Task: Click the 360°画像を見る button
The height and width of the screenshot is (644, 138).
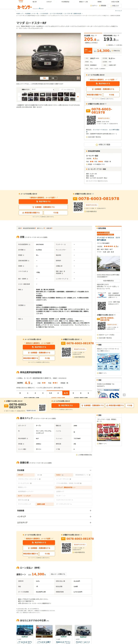Action: coord(67,90)
